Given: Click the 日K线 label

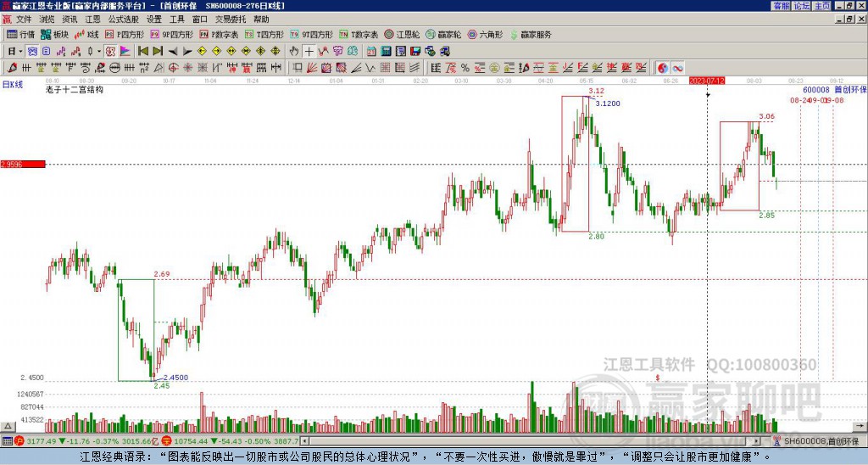Looking at the screenshot, I should (x=12, y=84).
